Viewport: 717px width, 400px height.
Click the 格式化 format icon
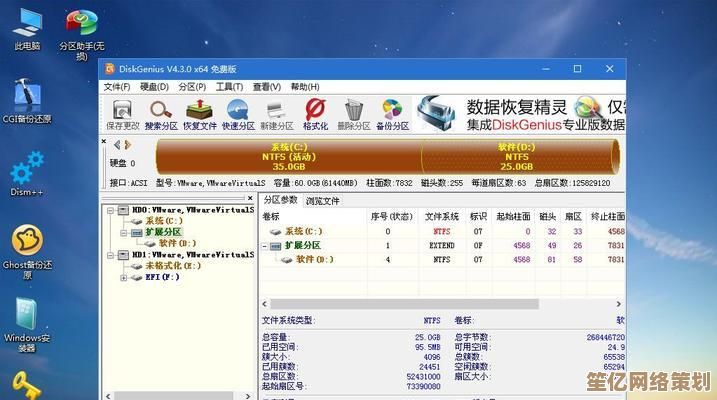tap(316, 115)
